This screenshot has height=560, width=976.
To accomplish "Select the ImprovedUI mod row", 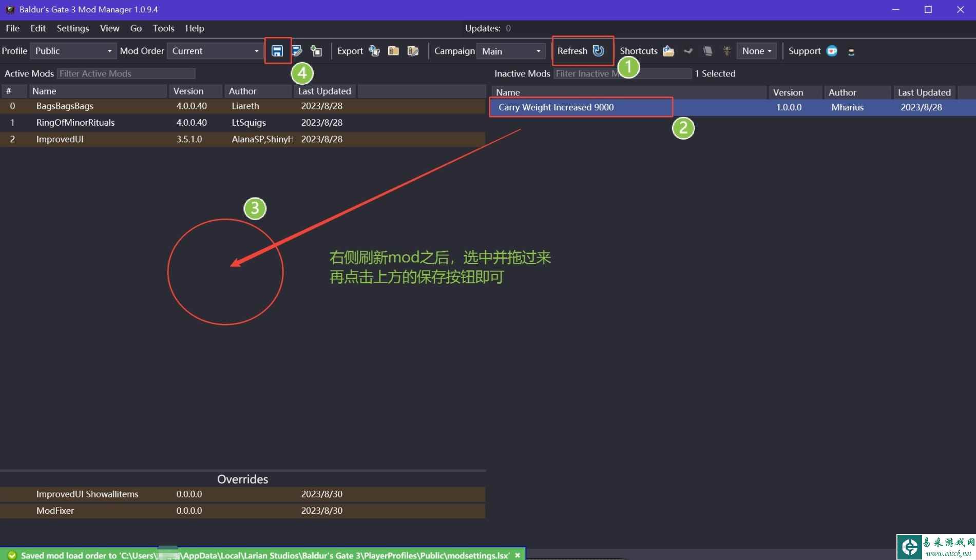I will 243,139.
